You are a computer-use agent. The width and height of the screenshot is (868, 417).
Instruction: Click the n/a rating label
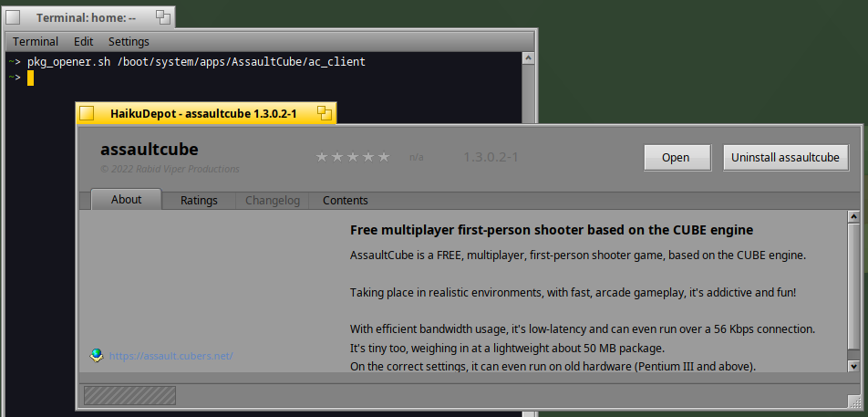pyautogui.click(x=417, y=157)
